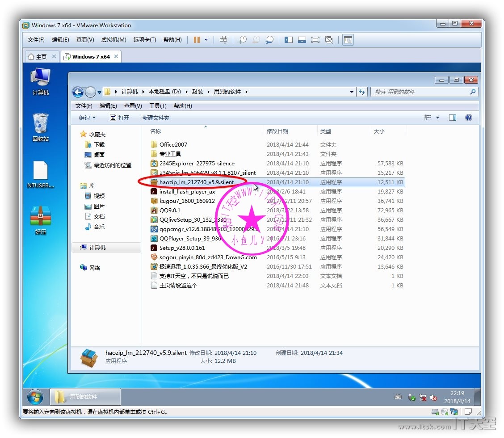
Task: Click send Ctrl+Alt+Del toolbar icon
Action: (x=224, y=40)
